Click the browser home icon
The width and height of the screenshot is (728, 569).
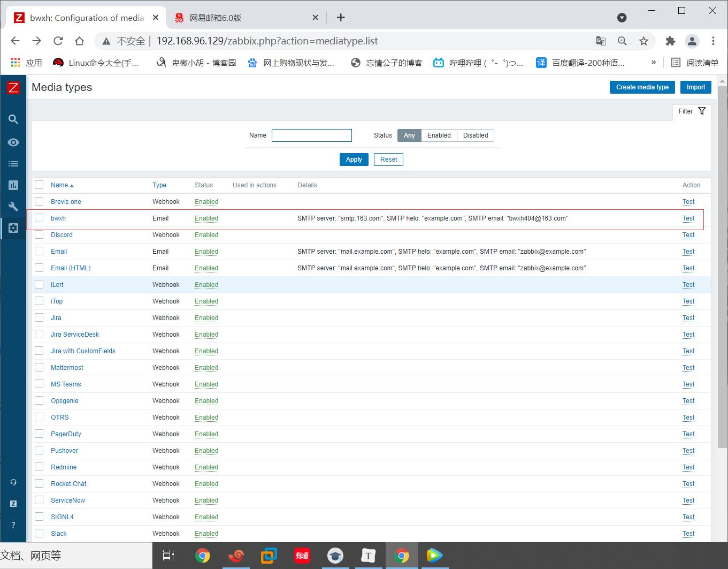point(79,41)
